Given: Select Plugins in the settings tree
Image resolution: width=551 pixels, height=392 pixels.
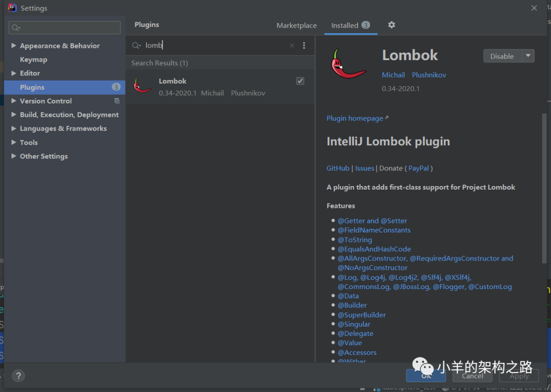Looking at the screenshot, I should point(65,87).
